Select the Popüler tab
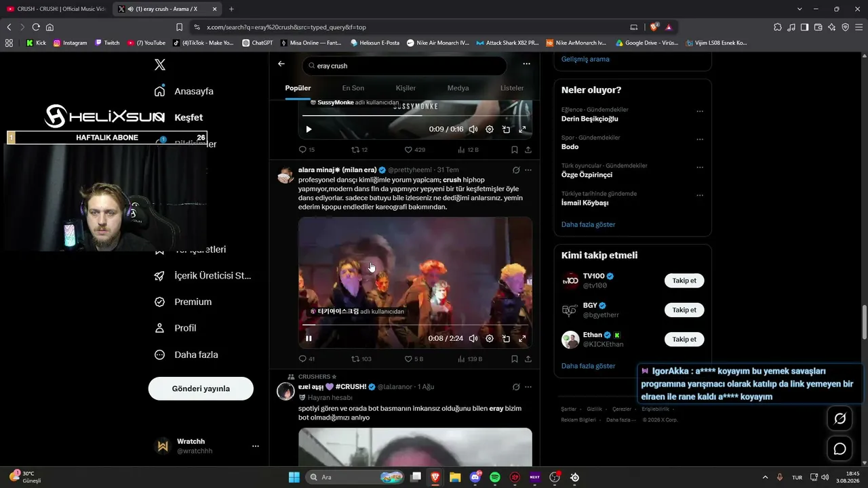 (298, 88)
